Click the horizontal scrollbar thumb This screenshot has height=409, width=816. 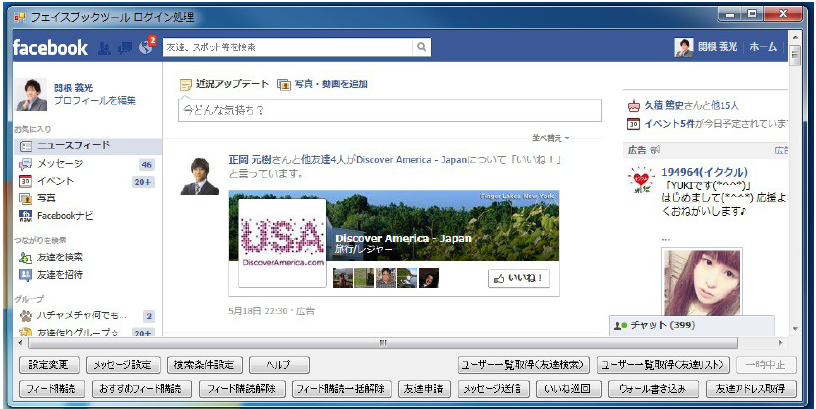point(383,343)
